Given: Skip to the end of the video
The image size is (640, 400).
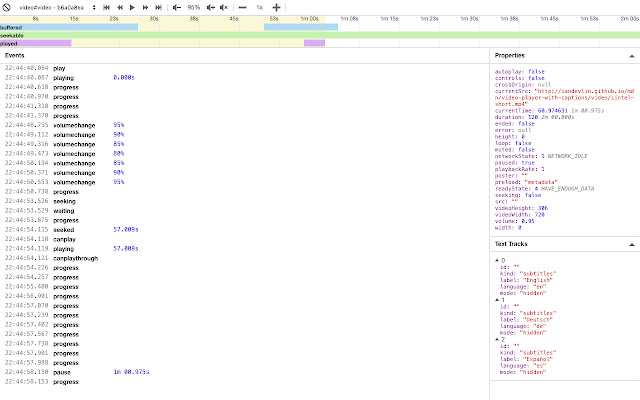Looking at the screenshot, I should pos(160,7).
